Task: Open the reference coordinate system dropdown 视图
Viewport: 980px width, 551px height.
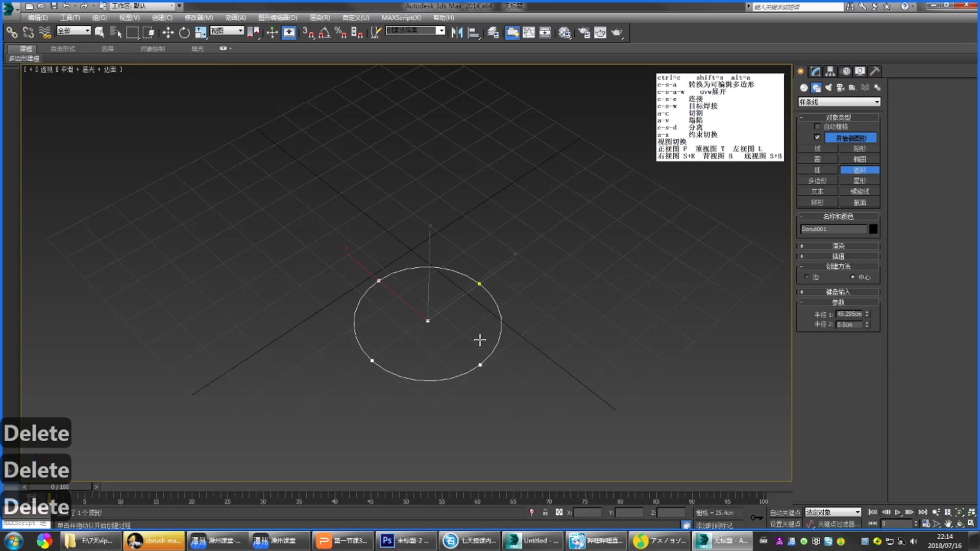Action: coord(227,31)
